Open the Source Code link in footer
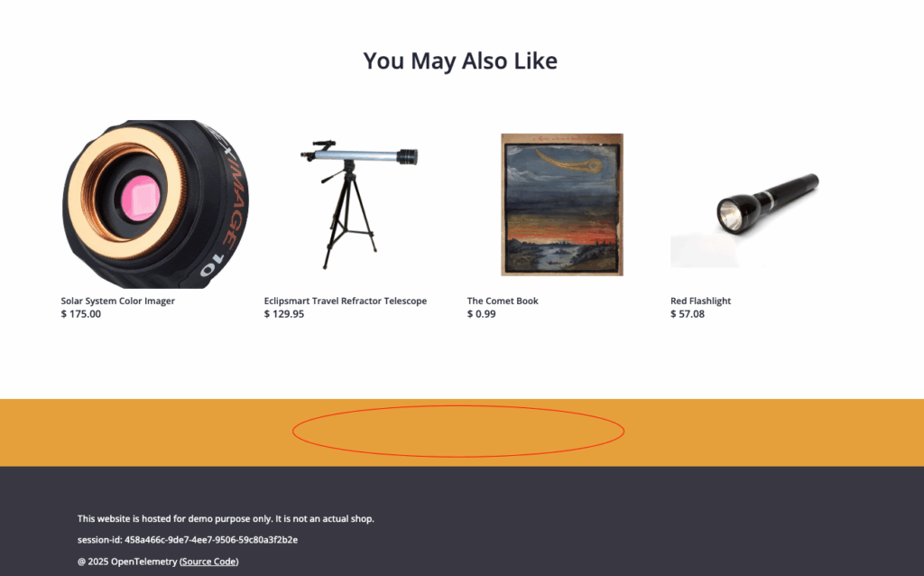Screen dimensions: 924x576 point(209,562)
